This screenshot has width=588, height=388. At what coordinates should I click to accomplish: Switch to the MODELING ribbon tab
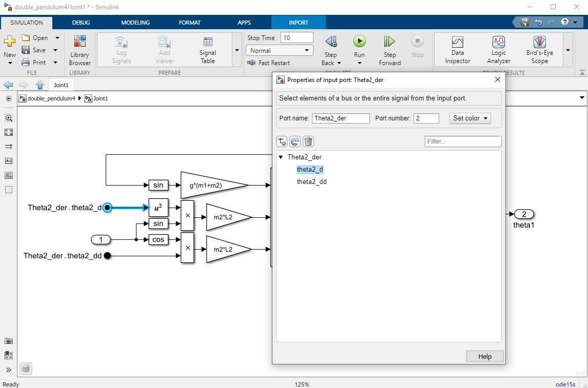click(135, 23)
